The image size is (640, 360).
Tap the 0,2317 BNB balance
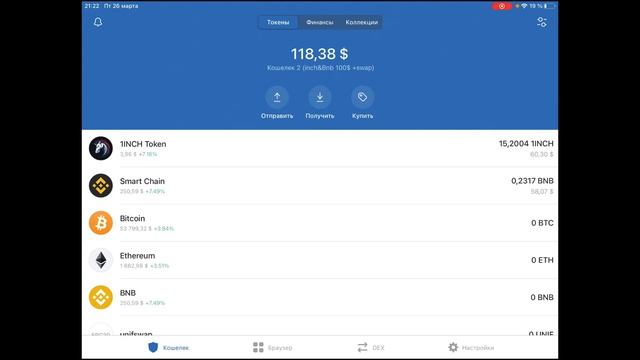532,181
